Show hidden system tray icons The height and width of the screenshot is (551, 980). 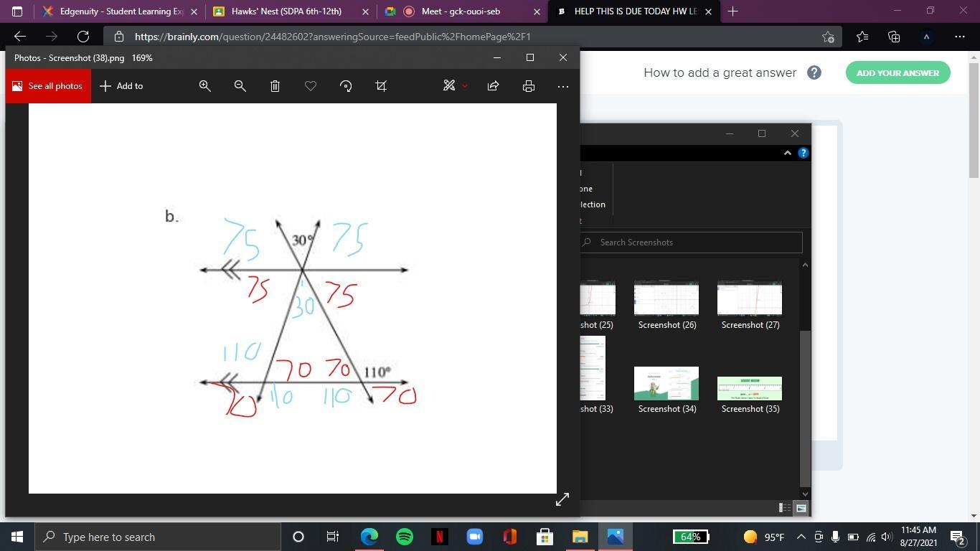tap(801, 537)
